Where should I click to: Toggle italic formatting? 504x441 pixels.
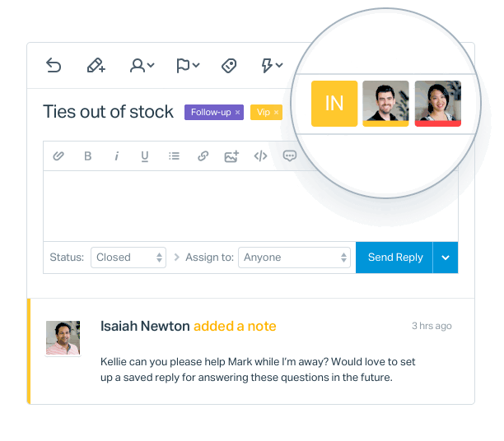[x=117, y=156]
